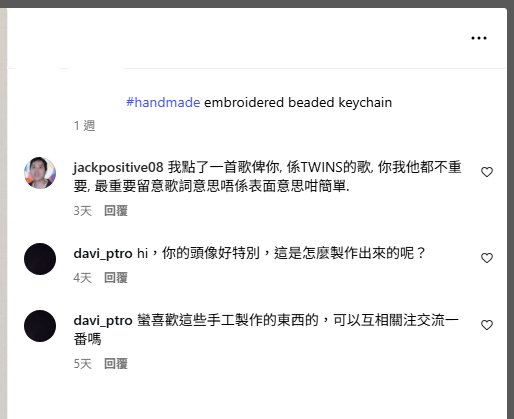Image resolution: width=514 pixels, height=419 pixels.
Task: Reply to jackpositive08's comment via 回覆
Action: click(x=116, y=211)
